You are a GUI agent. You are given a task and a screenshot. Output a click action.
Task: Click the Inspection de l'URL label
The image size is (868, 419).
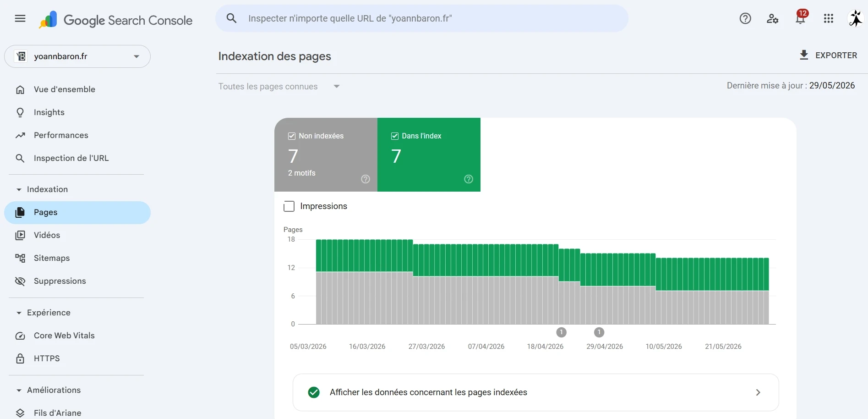pyautogui.click(x=71, y=158)
